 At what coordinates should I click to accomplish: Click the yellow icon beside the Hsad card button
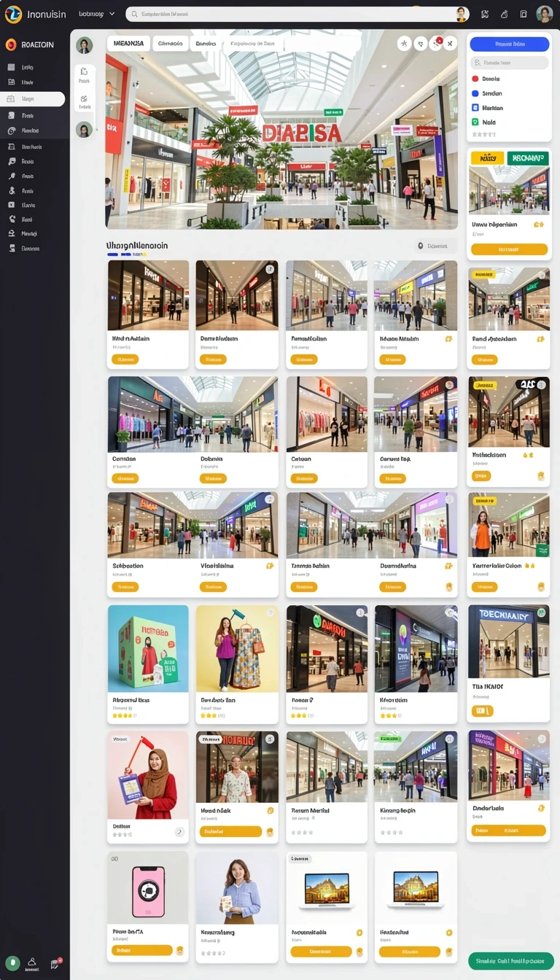click(270, 832)
